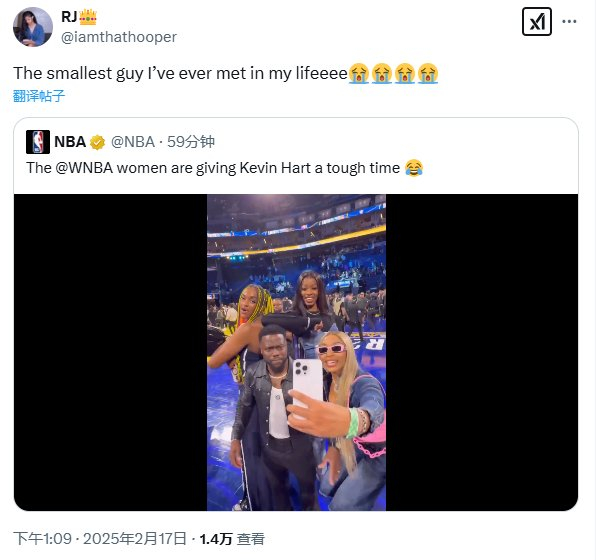Click the 1.4万 查看 view count
596x560 pixels.
pyautogui.click(x=232, y=539)
